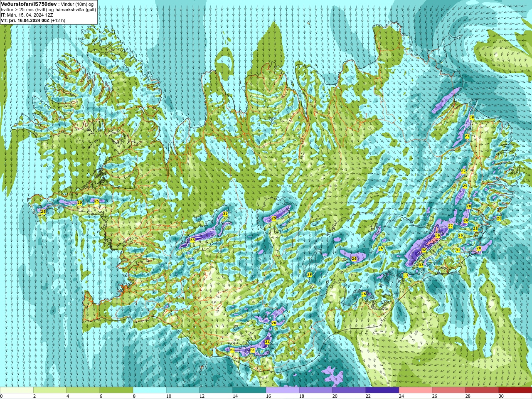Click the 'IT: Mán. 15. 04. 2024 12Z' line
This screenshot has height=399, width=532.
point(27,15)
